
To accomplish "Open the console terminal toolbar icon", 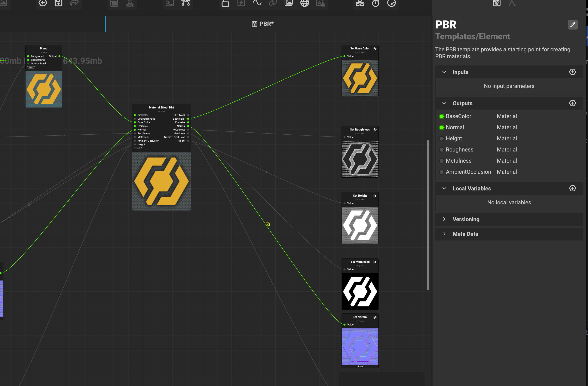I will tap(170, 3).
